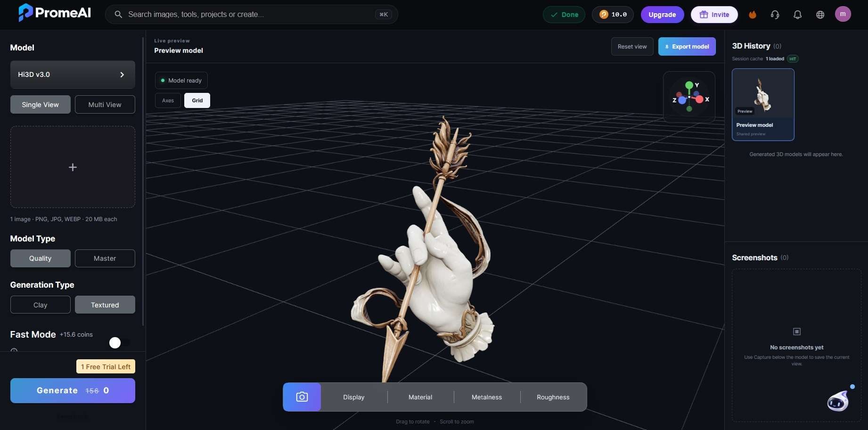
Task: Click the XYZ orientation gizmo
Action: tap(689, 97)
